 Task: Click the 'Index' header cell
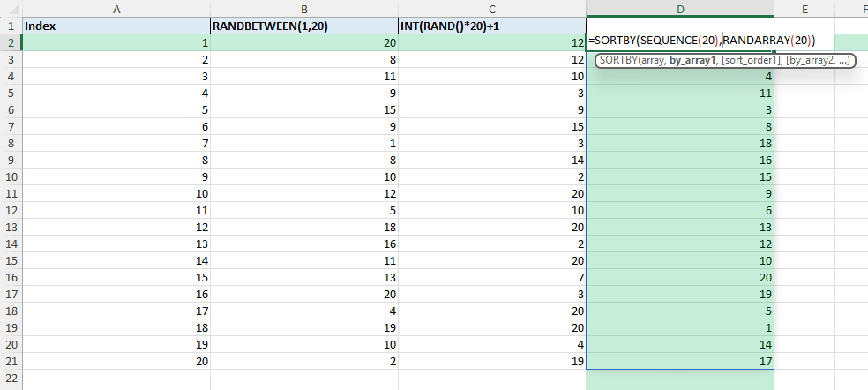coord(116,26)
